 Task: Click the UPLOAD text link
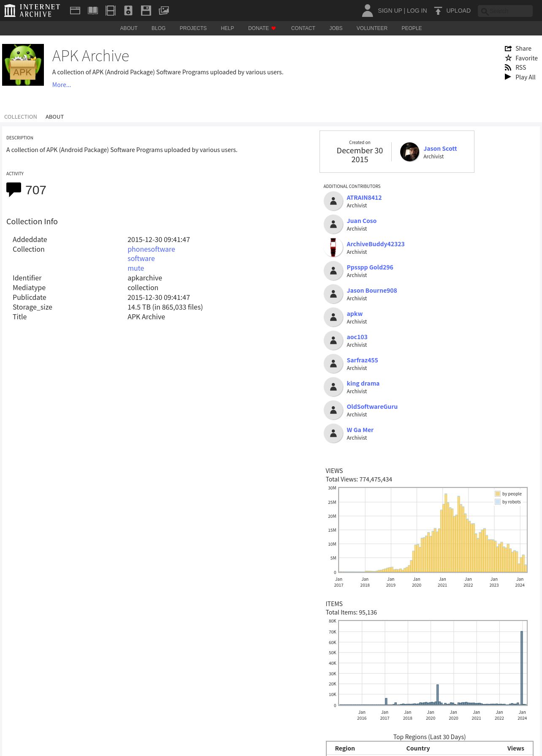tap(458, 11)
